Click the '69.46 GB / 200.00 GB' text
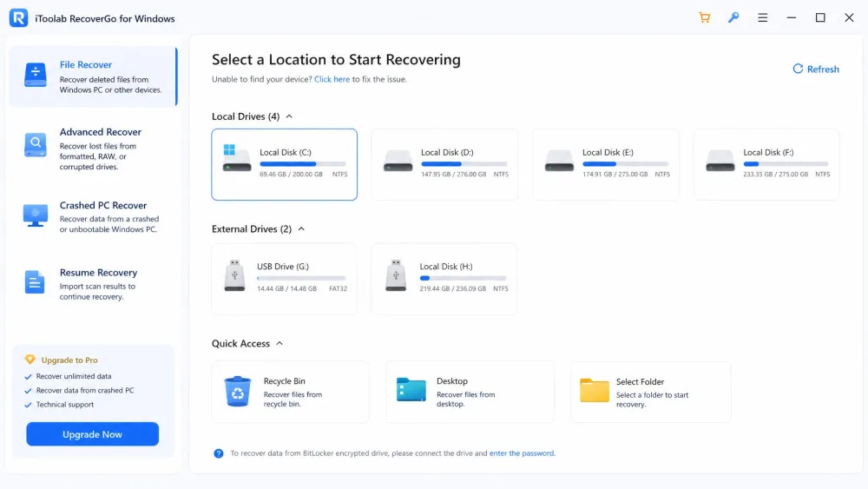 pyautogui.click(x=291, y=174)
